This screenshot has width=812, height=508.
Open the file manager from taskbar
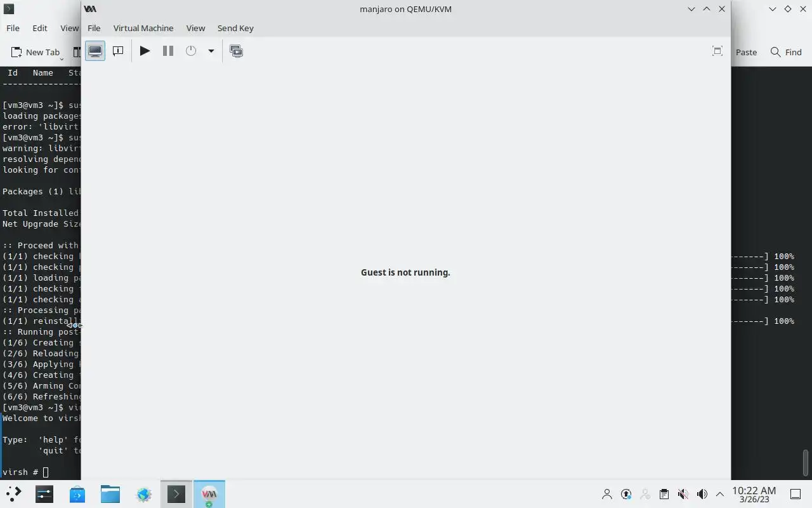(110, 494)
